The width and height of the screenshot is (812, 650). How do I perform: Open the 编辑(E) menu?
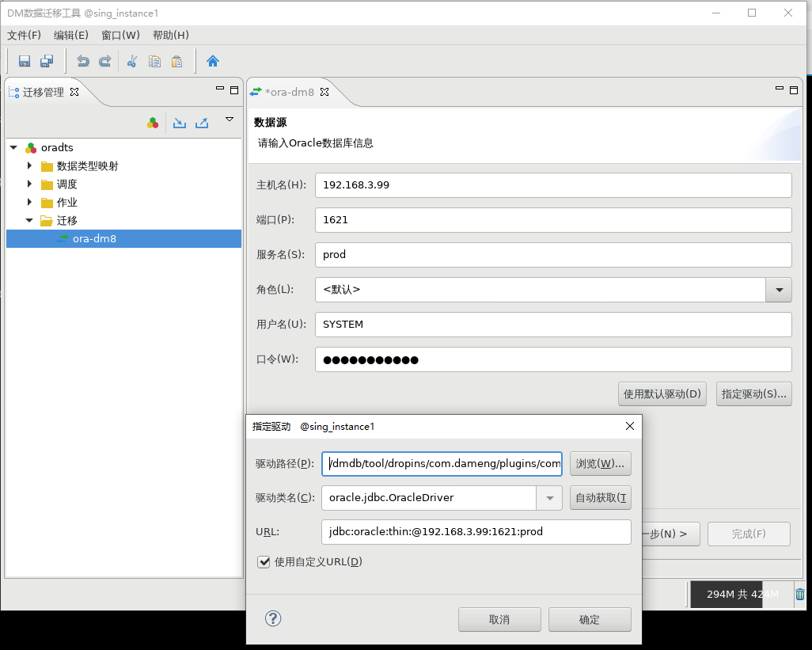[x=71, y=35]
